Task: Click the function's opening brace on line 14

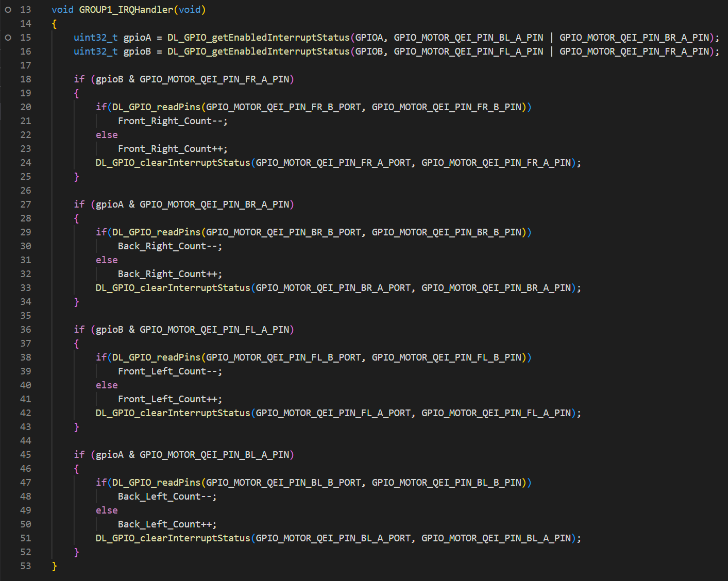Action: pyautogui.click(x=54, y=24)
